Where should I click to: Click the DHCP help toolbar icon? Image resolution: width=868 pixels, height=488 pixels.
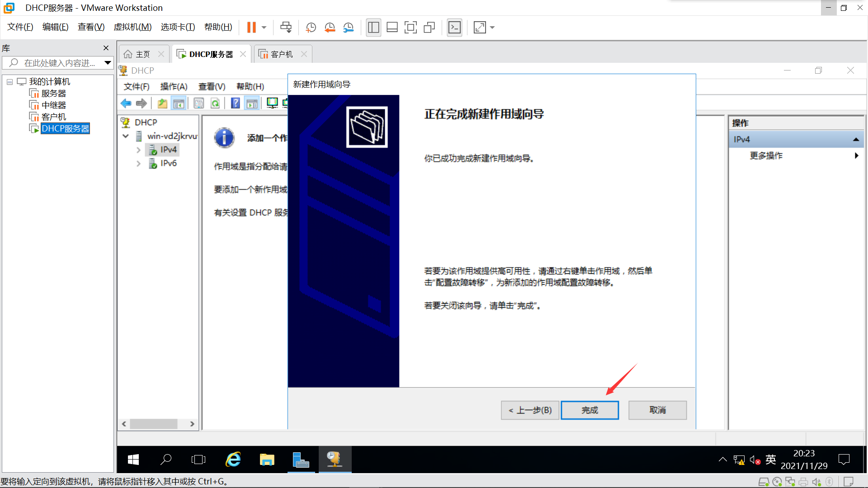pos(235,103)
